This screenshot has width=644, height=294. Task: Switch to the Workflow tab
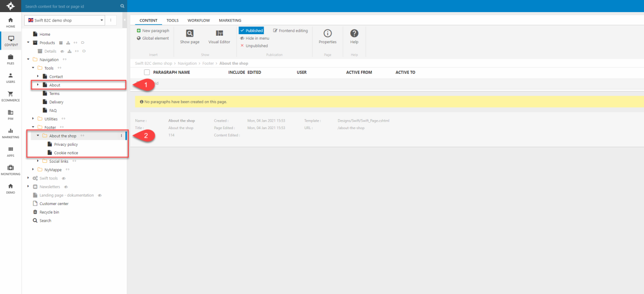click(198, 21)
